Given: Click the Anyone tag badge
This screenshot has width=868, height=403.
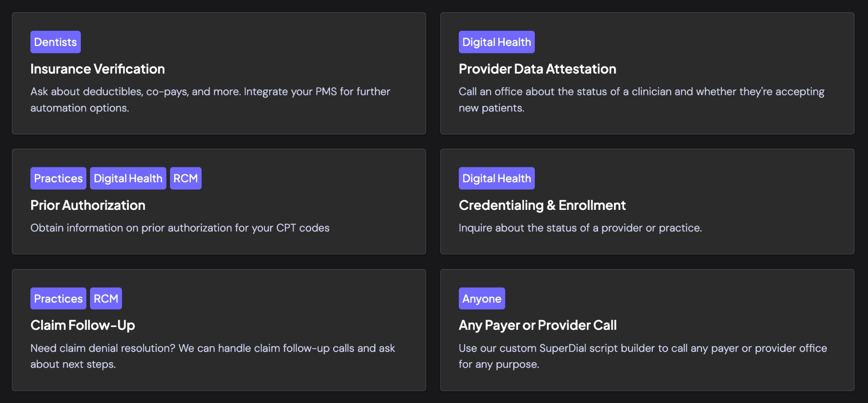Looking at the screenshot, I should 482,299.
